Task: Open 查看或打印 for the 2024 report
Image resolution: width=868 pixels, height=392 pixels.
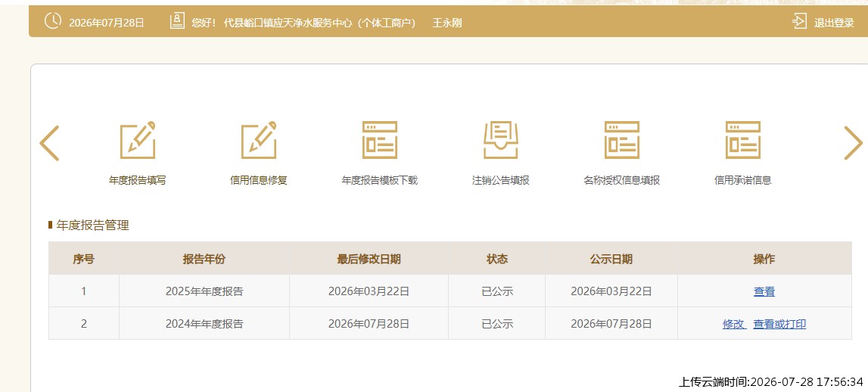Action: 779,325
